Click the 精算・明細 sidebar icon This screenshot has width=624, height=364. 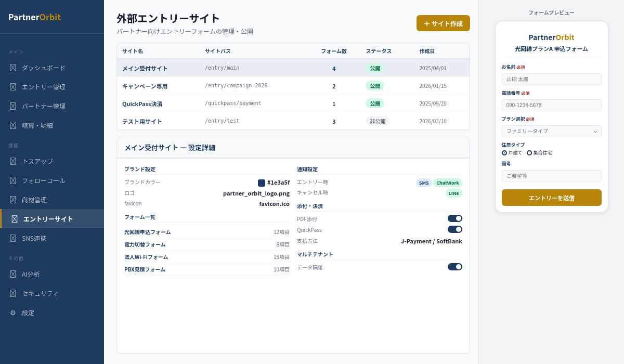pos(13,125)
